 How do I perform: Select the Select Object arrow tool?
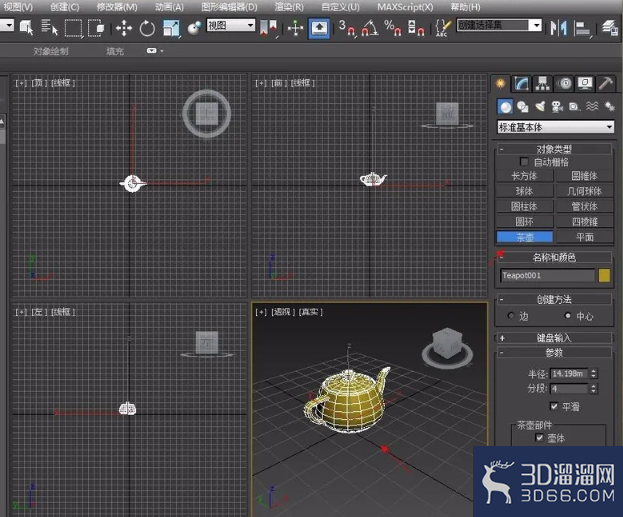pyautogui.click(x=27, y=28)
